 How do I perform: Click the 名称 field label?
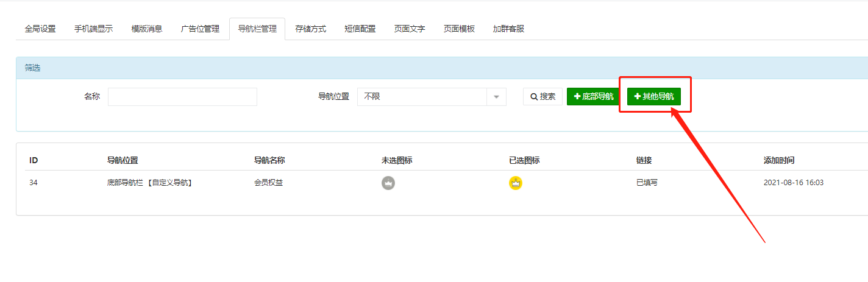[92, 96]
